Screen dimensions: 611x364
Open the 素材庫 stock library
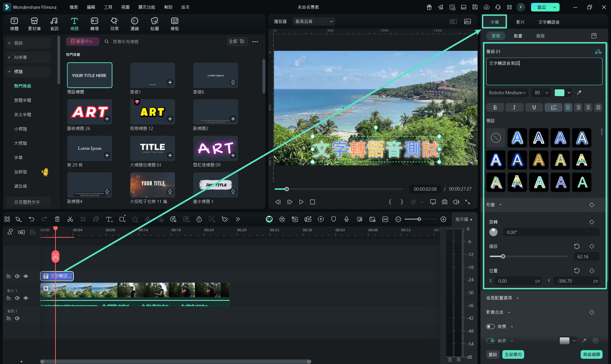pyautogui.click(x=34, y=24)
